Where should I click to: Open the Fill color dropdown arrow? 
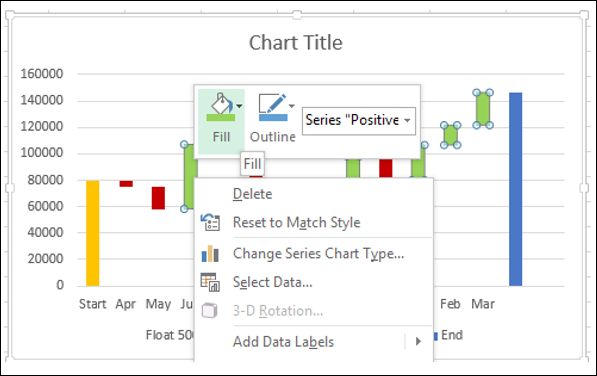tap(239, 106)
